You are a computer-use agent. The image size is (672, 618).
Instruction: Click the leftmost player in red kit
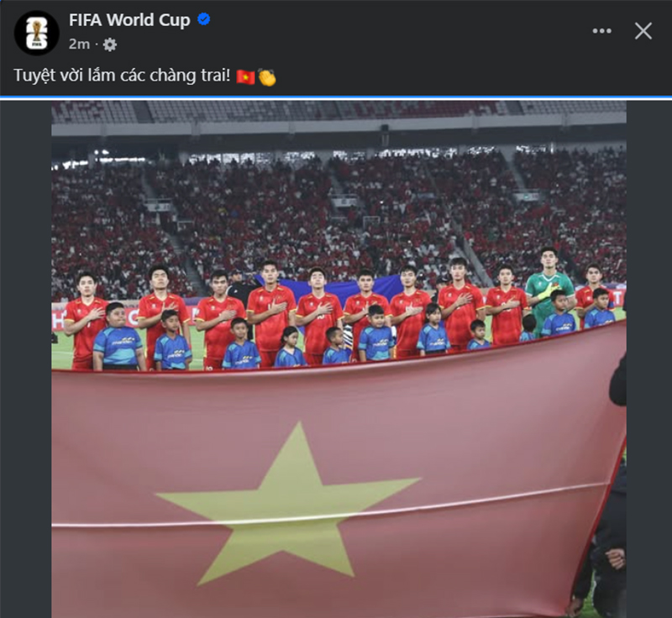pyautogui.click(x=85, y=321)
